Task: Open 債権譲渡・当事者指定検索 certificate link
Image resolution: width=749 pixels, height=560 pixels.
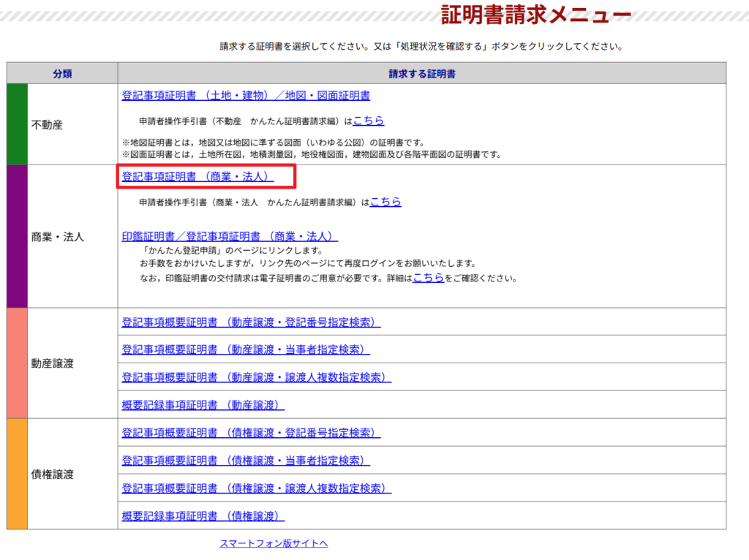Action: (246, 461)
